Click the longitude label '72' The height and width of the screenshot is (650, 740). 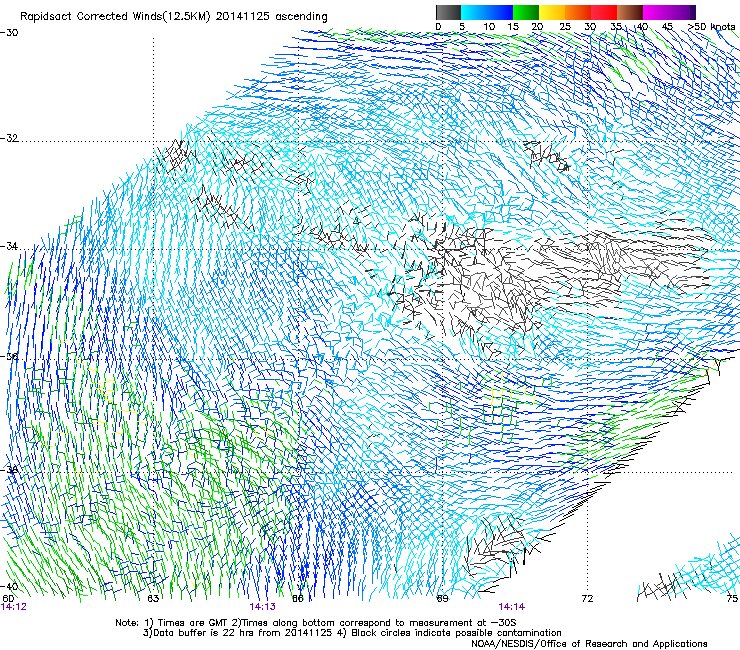point(587,599)
